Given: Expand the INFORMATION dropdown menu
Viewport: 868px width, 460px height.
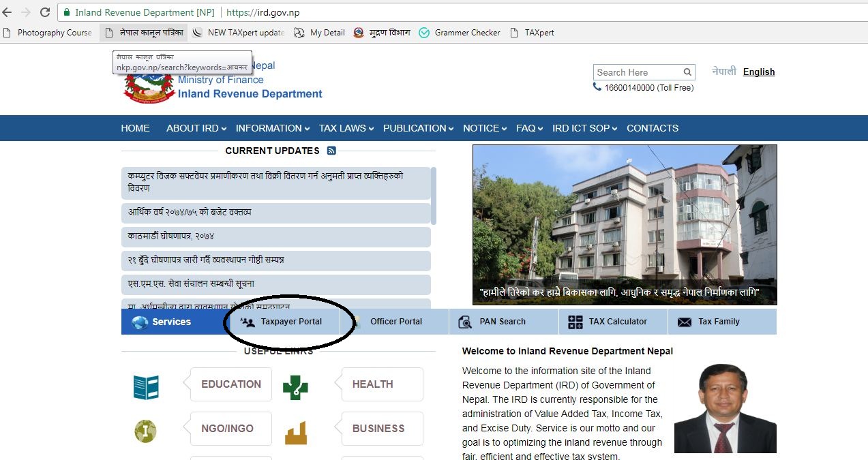Looking at the screenshot, I should [x=273, y=128].
